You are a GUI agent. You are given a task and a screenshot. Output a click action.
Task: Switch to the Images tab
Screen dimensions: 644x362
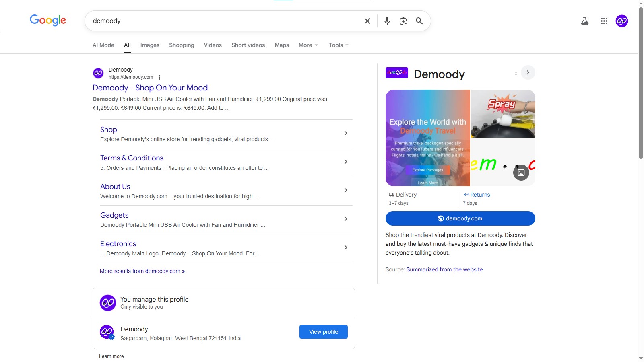(150, 45)
